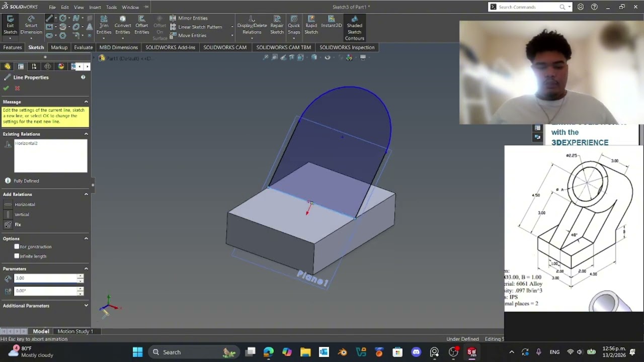Screen dimensions: 644x362
Task: Click the Repair Sketch tool
Action: (x=277, y=25)
